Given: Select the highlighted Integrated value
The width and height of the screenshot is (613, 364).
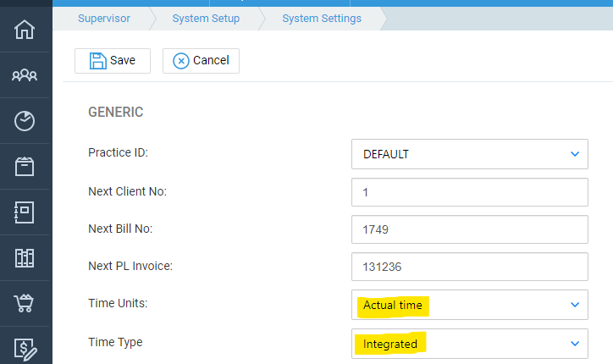Looking at the screenshot, I should [390, 344].
